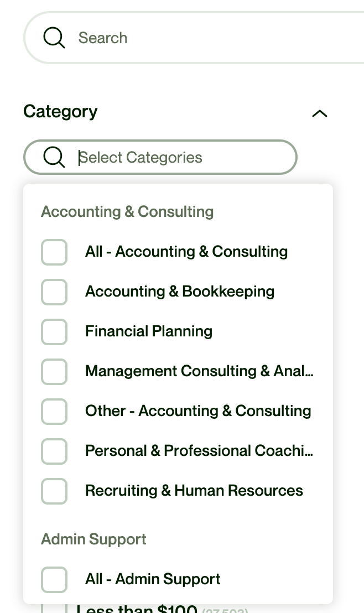Click the magnifier icon in top Search bar

click(x=54, y=38)
